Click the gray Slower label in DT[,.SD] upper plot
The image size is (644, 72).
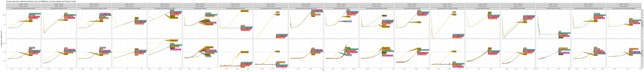click(x=349, y=21)
